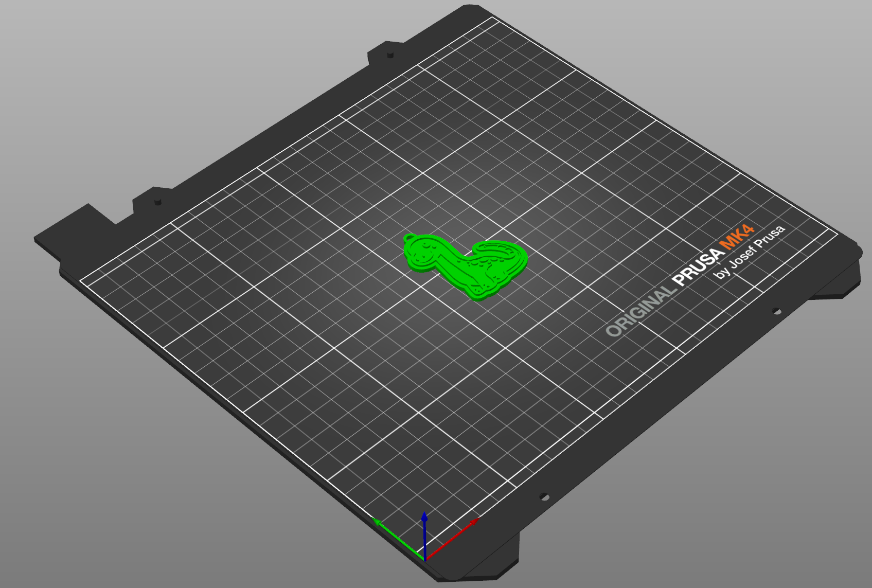Click the blue Z axis arrow
This screenshot has height=588, width=872.
[x=424, y=535]
